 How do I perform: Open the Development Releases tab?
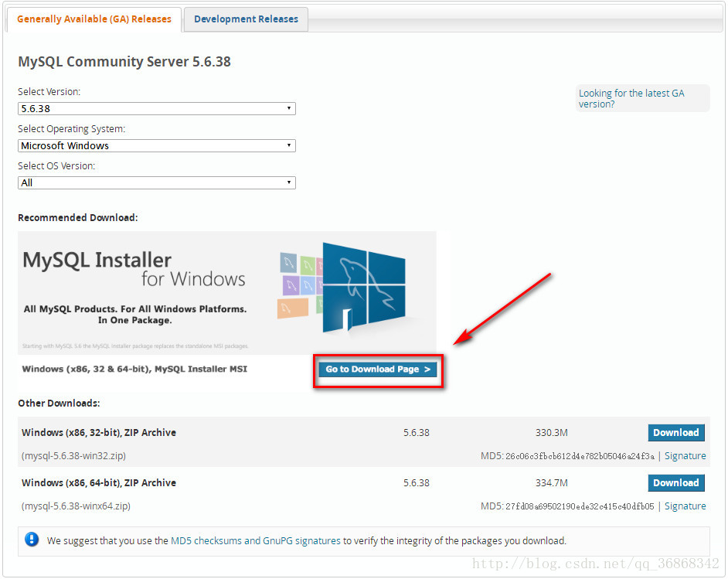[246, 19]
